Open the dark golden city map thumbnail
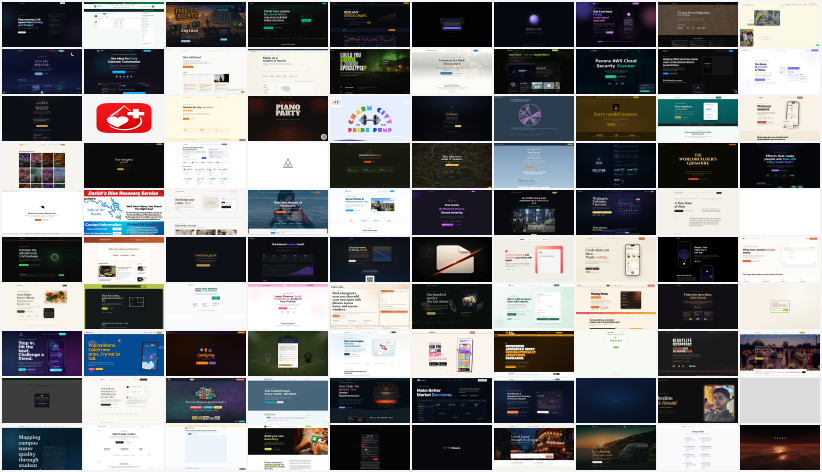The height and width of the screenshot is (472, 822). [452, 165]
